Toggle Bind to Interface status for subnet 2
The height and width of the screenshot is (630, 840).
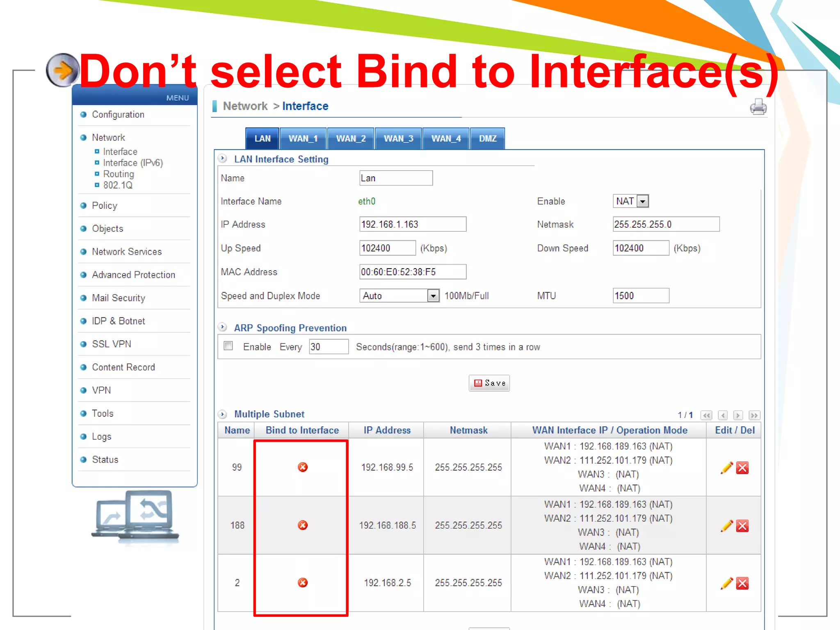click(x=303, y=583)
